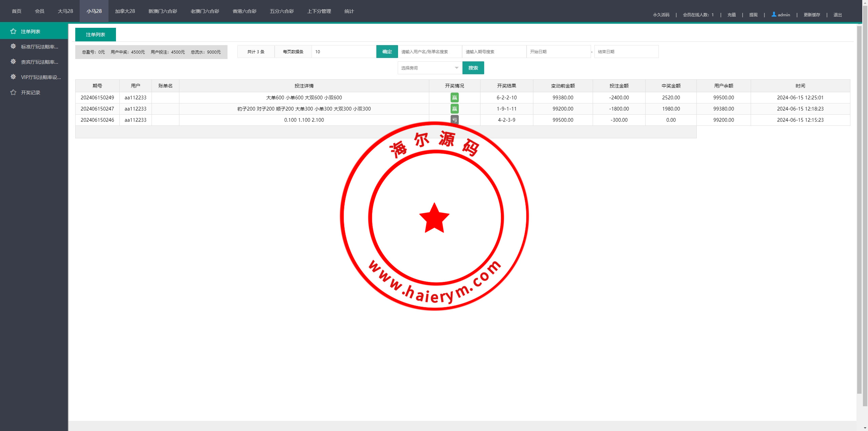Switch to 加拿大28 top menu

tap(125, 11)
